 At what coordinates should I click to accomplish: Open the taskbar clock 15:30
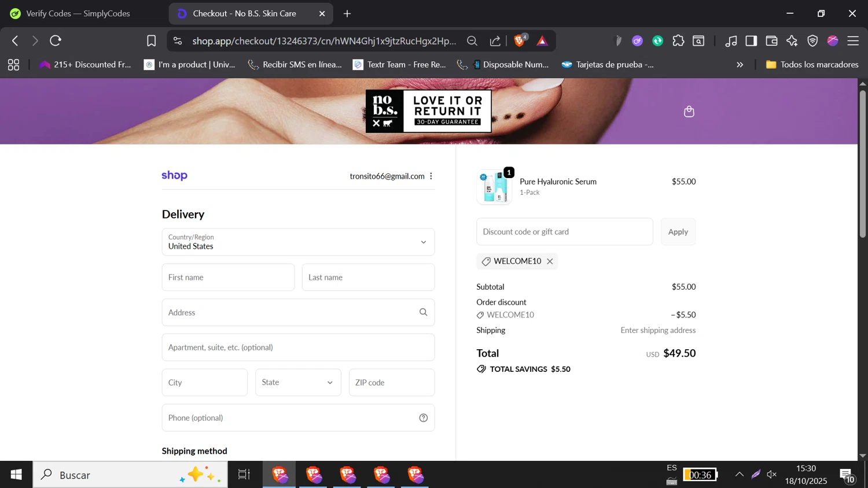pyautogui.click(x=806, y=475)
